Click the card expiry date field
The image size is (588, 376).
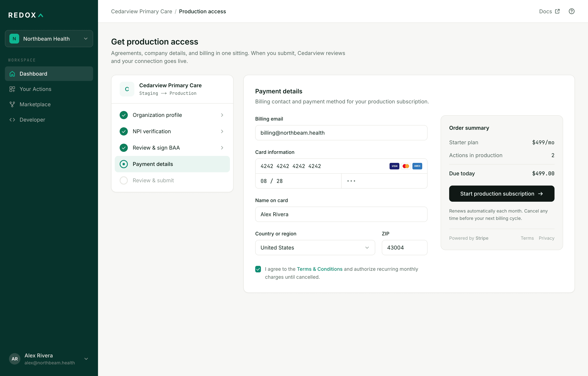(298, 181)
